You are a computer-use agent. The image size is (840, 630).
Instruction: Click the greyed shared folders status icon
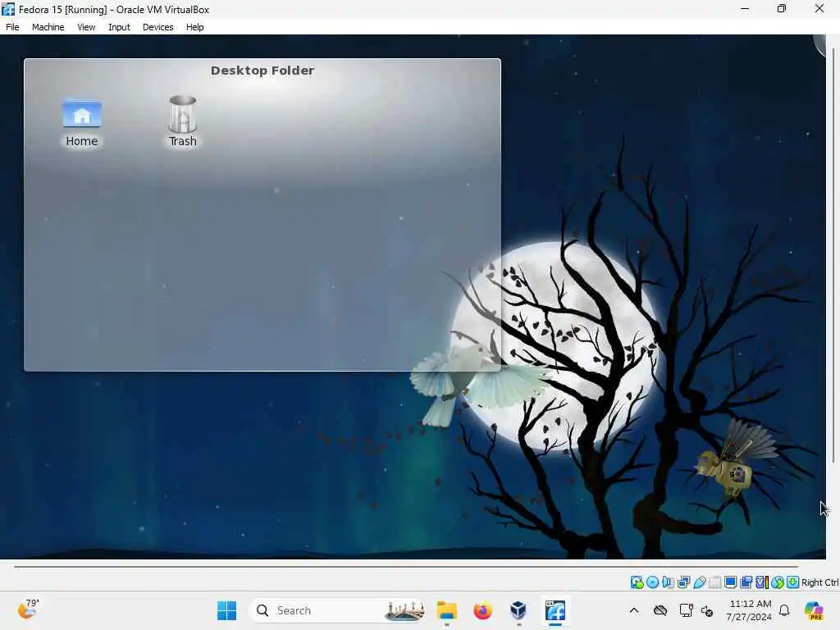[714, 582]
